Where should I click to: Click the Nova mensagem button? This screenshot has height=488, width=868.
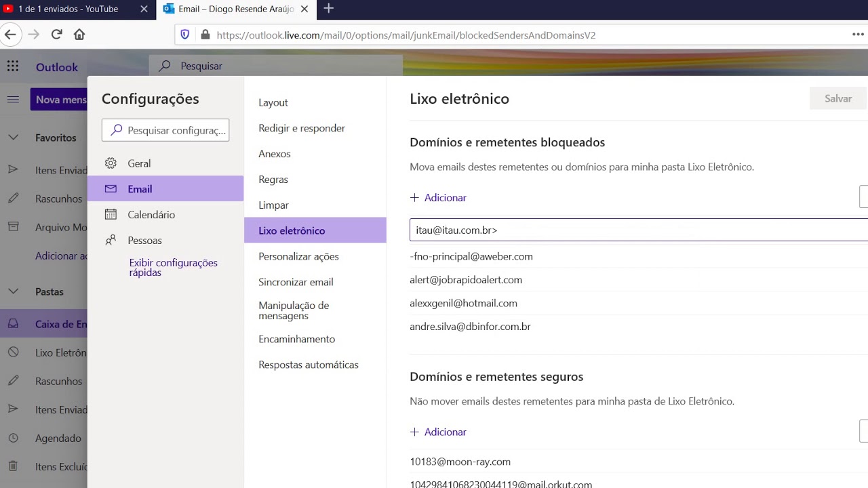click(59, 99)
